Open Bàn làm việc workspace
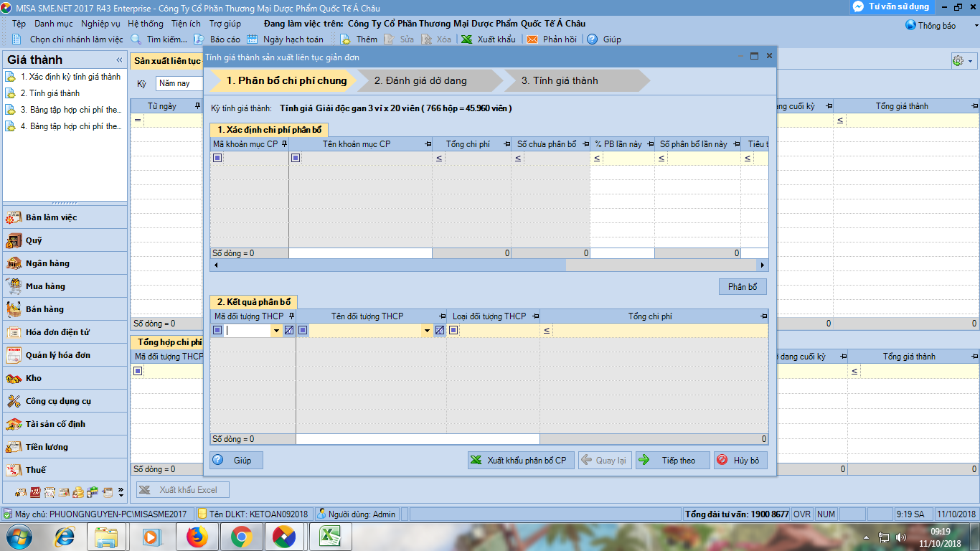 [x=65, y=217]
